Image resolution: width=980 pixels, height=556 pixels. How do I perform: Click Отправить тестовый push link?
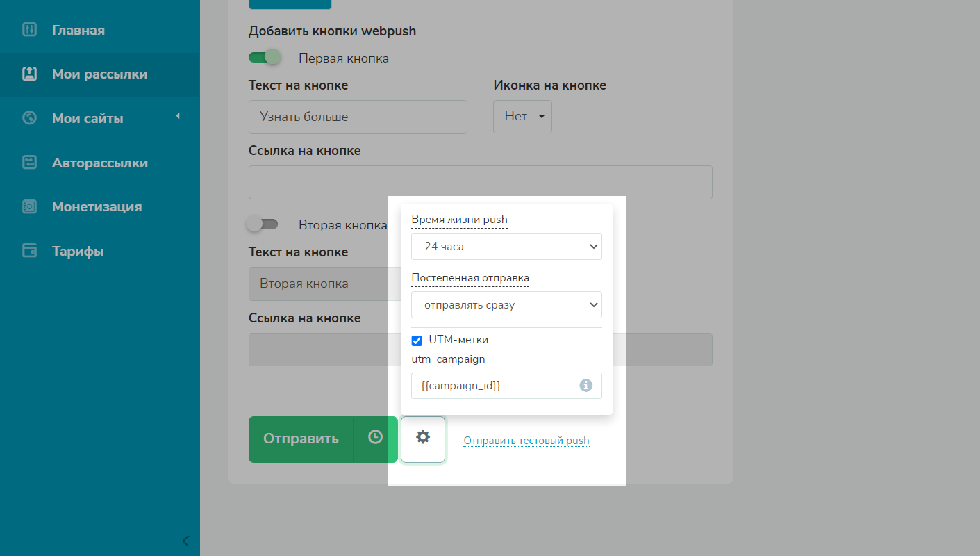(526, 441)
